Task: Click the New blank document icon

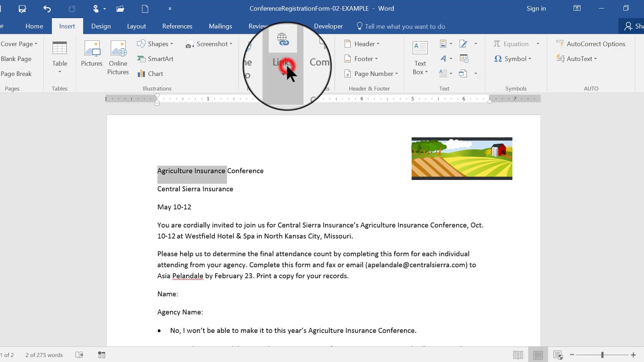Action: click(145, 9)
